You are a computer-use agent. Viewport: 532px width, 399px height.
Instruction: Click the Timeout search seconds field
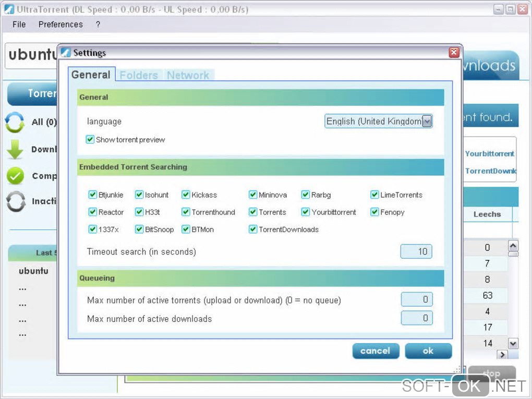point(416,251)
